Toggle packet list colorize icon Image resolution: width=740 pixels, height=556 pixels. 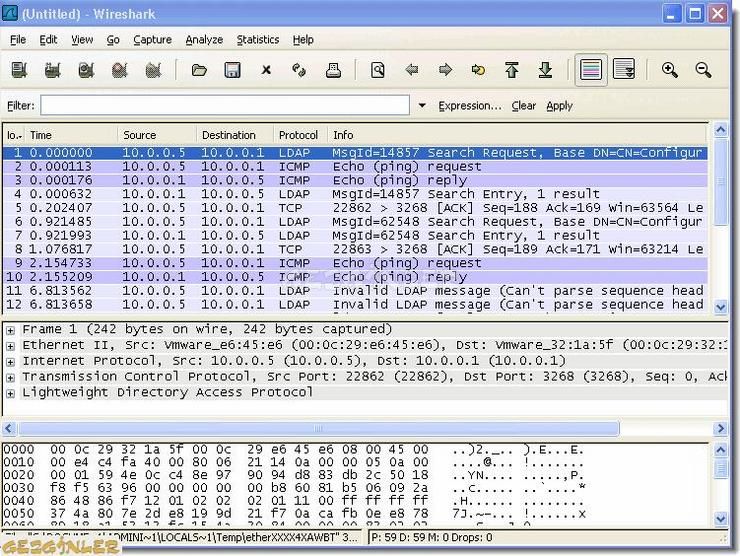(591, 70)
